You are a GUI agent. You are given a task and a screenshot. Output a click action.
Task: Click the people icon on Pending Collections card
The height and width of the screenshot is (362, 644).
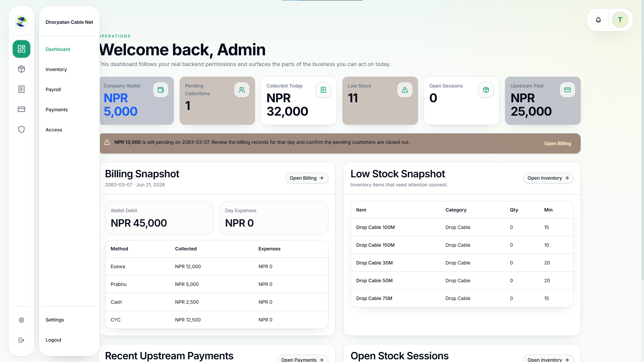click(242, 90)
